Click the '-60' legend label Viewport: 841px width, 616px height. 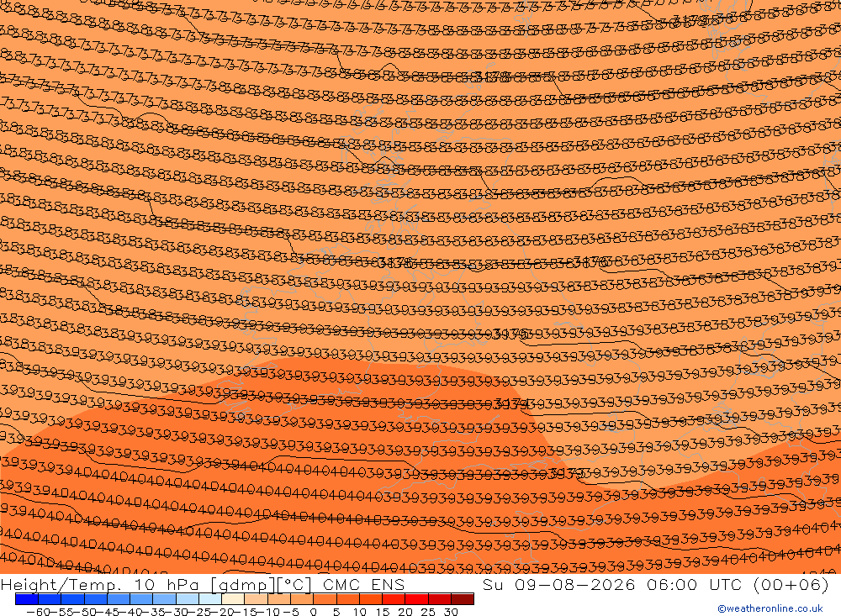click(x=38, y=612)
